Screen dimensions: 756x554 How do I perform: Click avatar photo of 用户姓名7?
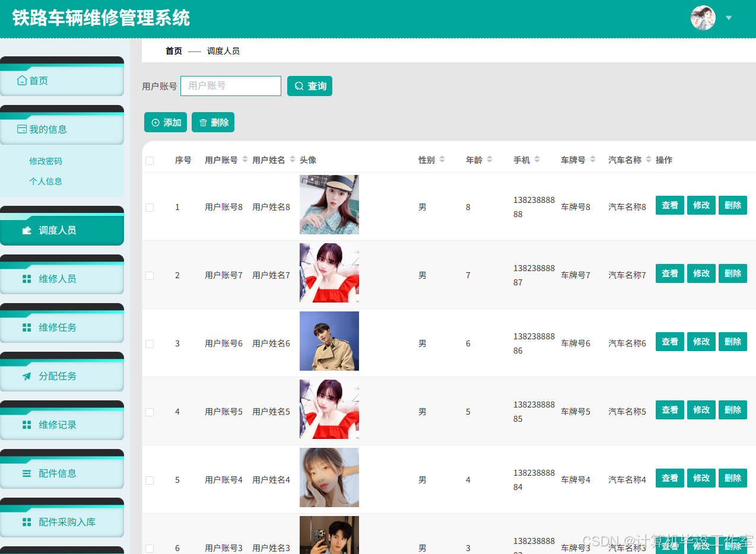(x=329, y=273)
